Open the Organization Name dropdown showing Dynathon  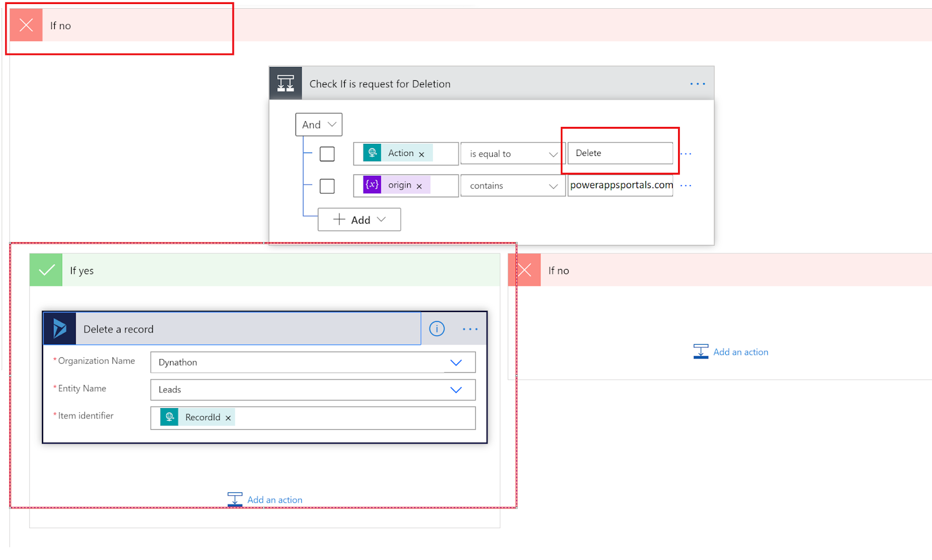[x=456, y=362]
